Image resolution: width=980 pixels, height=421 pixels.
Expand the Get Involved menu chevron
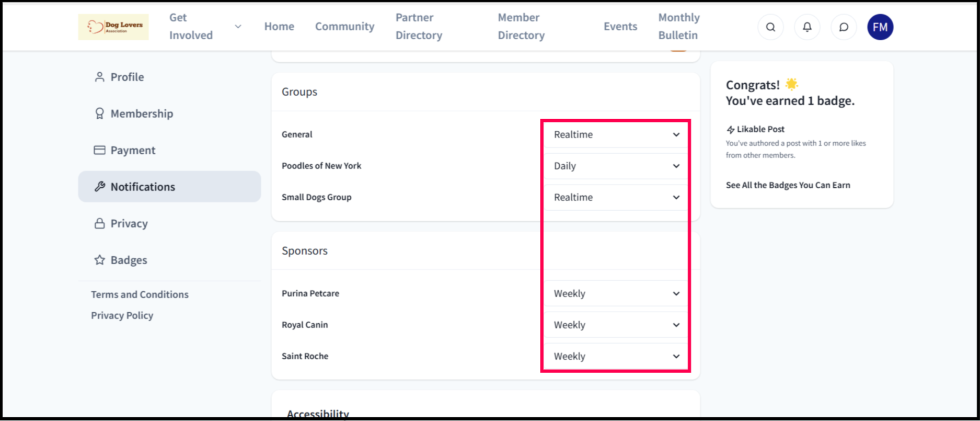pos(238,27)
